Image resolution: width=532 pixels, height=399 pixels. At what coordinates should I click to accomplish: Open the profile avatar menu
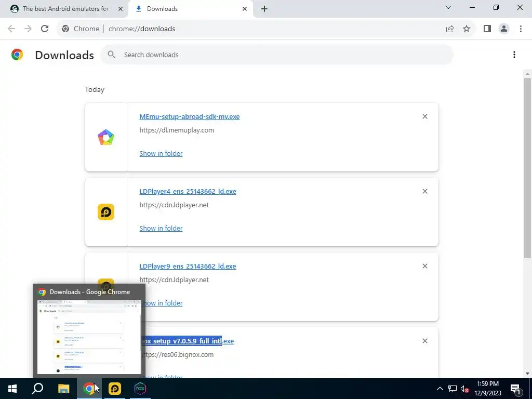[504, 29]
